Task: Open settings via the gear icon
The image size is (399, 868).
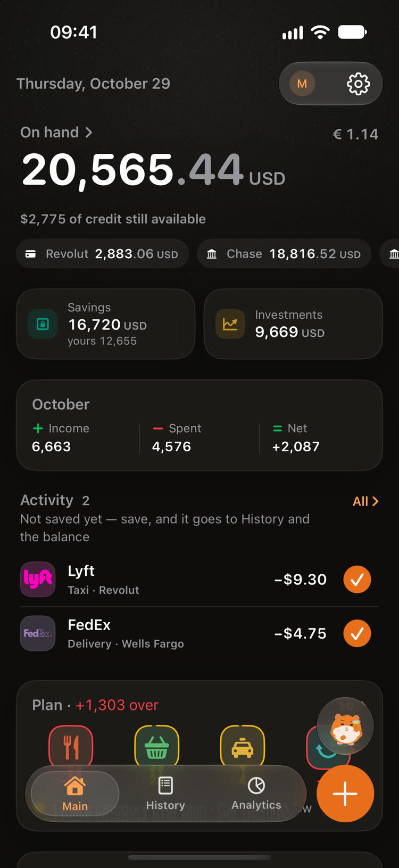Action: pyautogui.click(x=358, y=84)
